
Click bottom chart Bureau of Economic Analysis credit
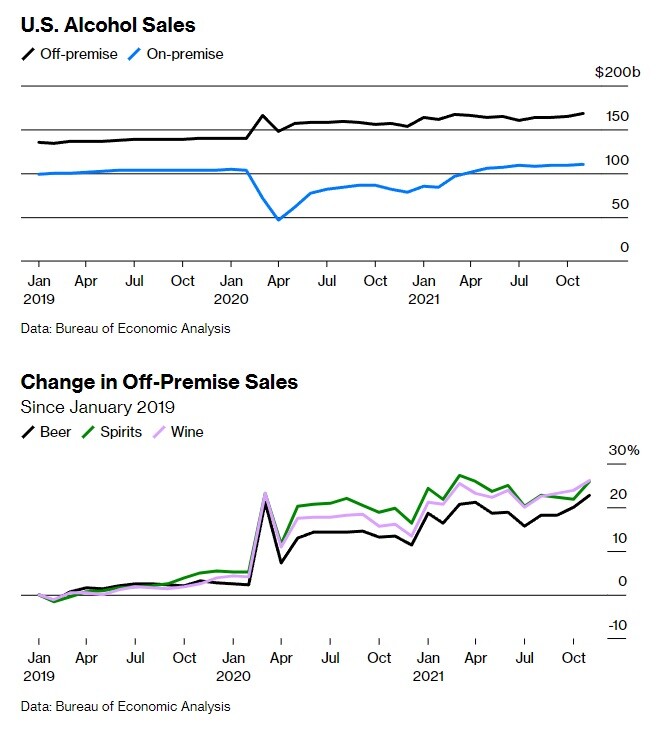(x=126, y=706)
